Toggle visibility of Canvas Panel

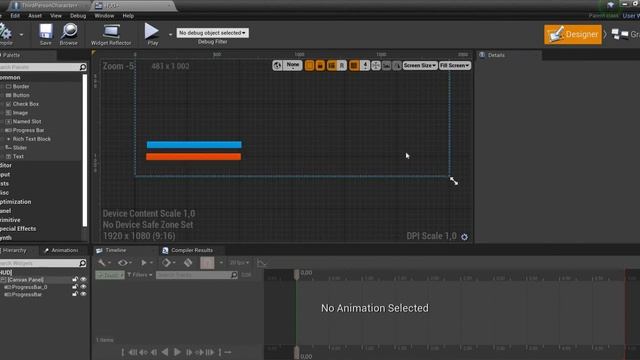(84, 280)
